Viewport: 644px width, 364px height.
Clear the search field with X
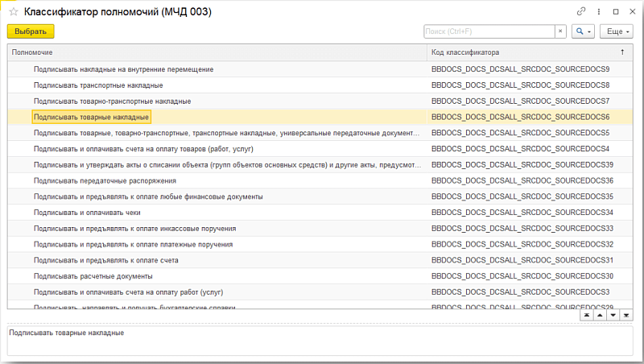point(560,31)
